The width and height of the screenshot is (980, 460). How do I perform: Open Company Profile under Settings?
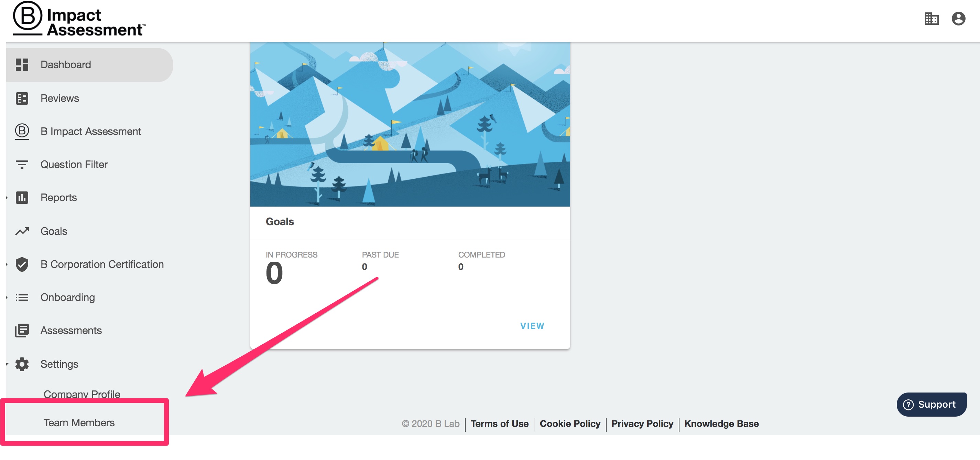pos(82,394)
